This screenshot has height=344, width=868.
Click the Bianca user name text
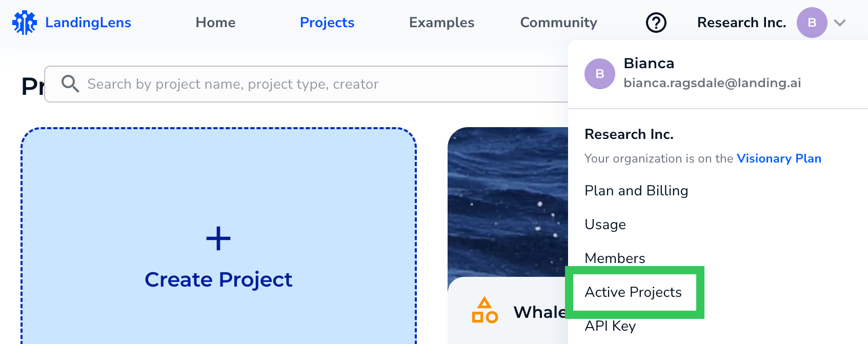pyautogui.click(x=649, y=63)
